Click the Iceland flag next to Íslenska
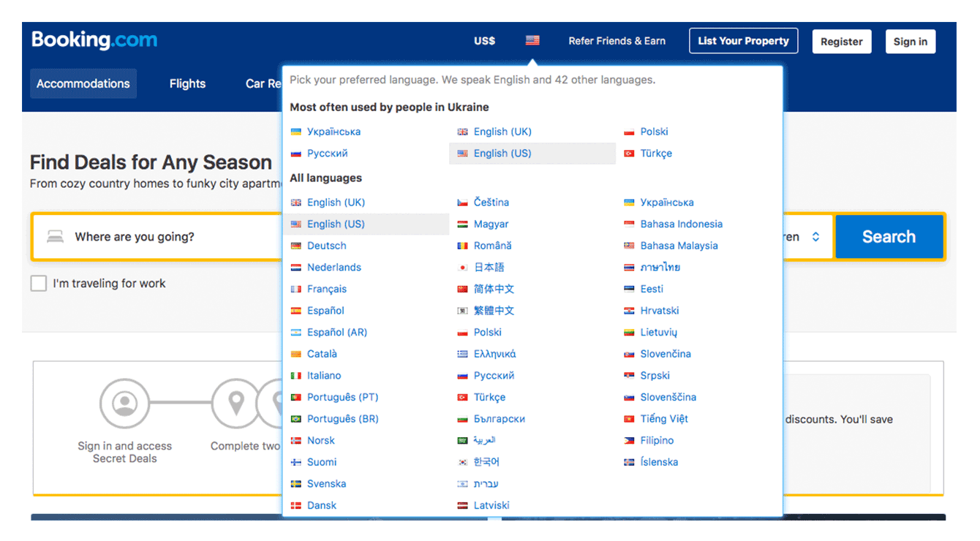Screen dimensions: 980x541 tap(629, 462)
